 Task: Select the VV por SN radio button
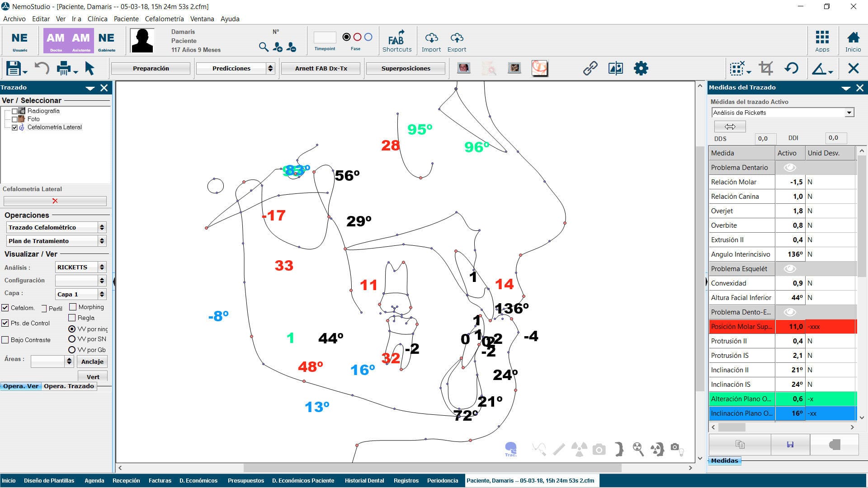(72, 339)
